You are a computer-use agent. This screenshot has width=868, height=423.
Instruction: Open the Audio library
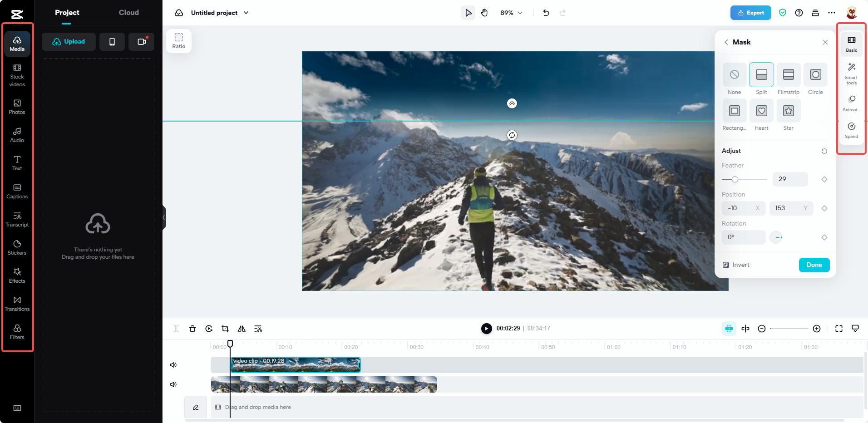pyautogui.click(x=17, y=135)
